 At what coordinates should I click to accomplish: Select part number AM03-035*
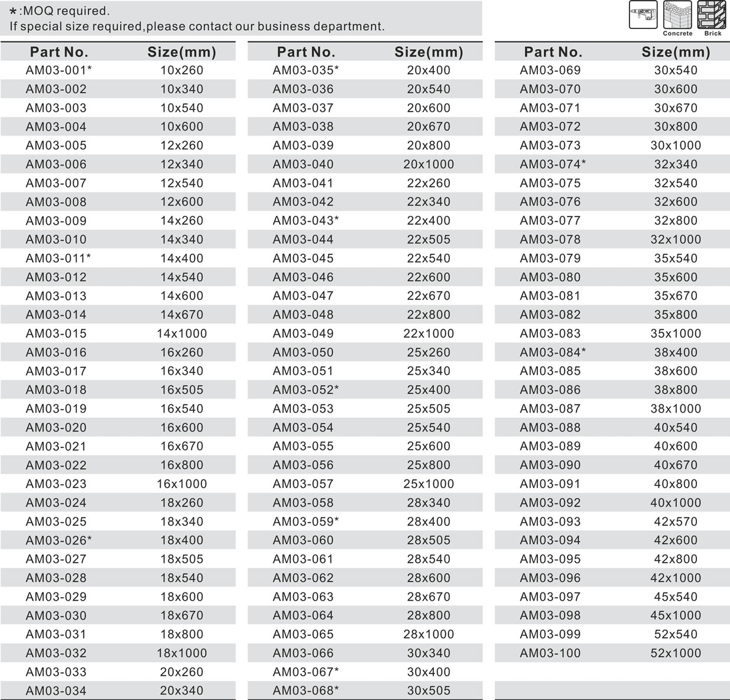[306, 70]
